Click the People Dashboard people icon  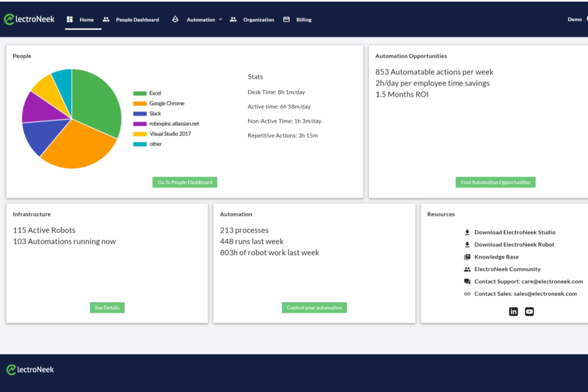105,20
